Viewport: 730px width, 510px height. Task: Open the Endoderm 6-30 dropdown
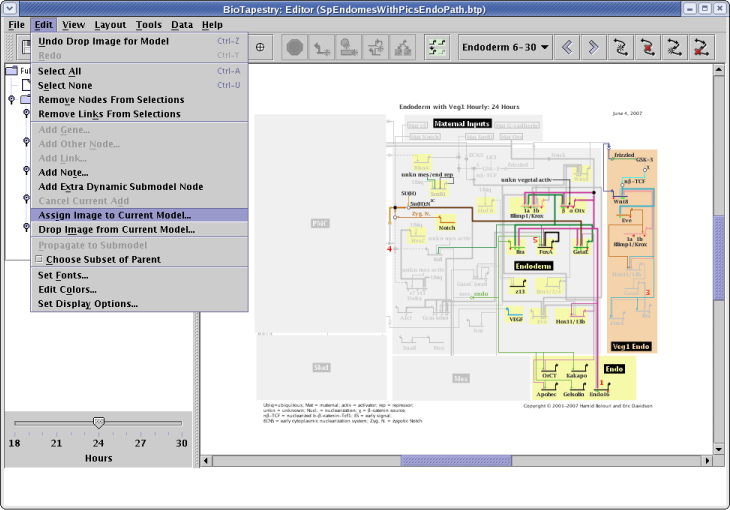click(x=506, y=47)
